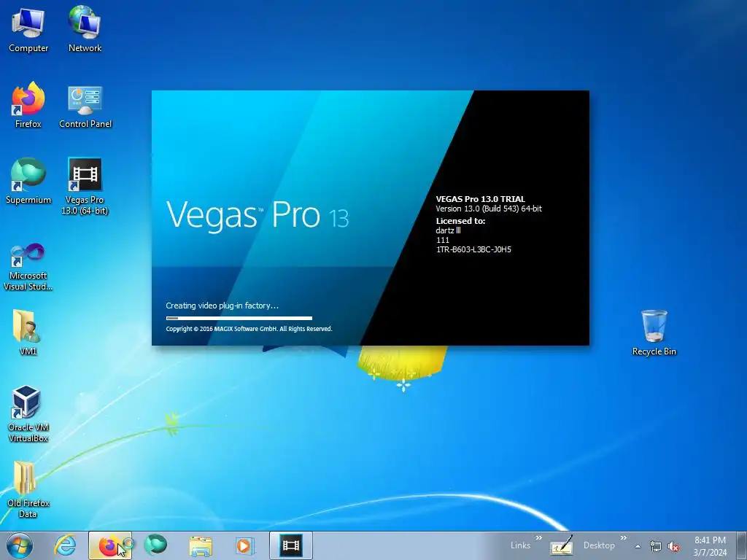Select the Recycle Bin icon
This screenshot has width=747, height=560.
tap(654, 332)
